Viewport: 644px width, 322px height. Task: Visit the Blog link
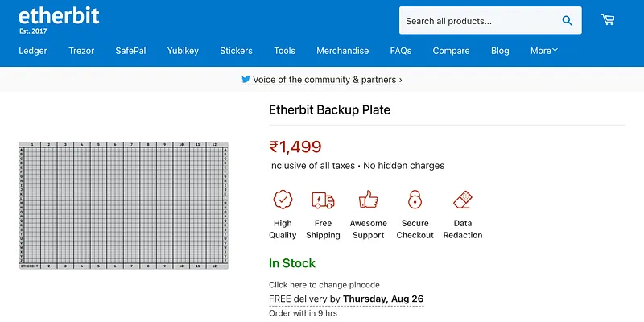point(500,51)
